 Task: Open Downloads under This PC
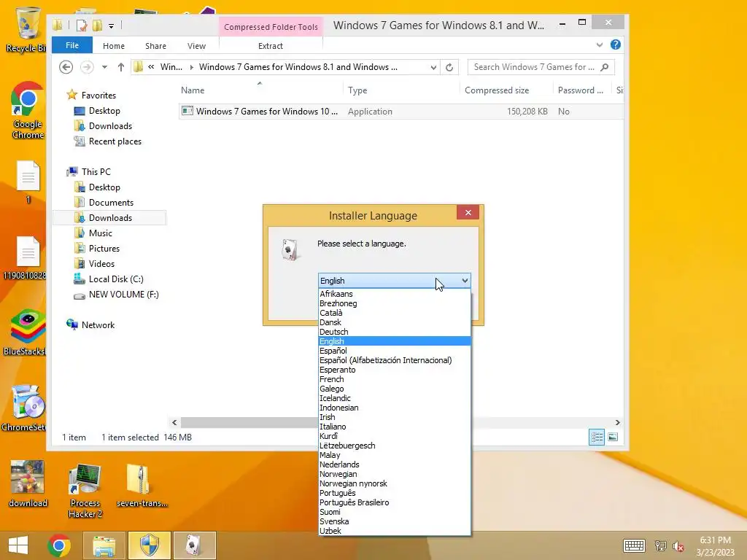pyautogui.click(x=110, y=217)
